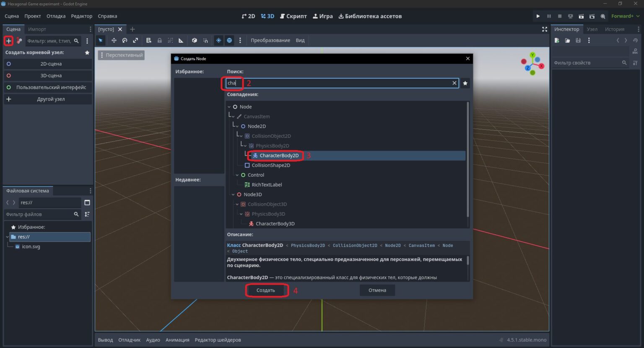The width and height of the screenshot is (644, 348).
Task: Toggle the snap mode icon
Action: click(205, 40)
